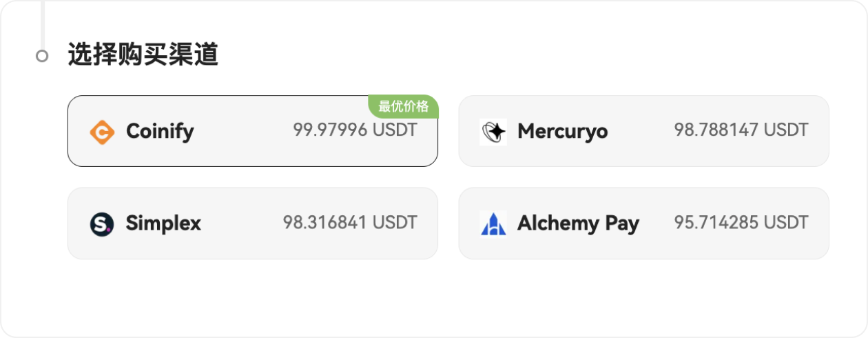Image resolution: width=868 pixels, height=338 pixels.
Task: Click the Simplex round S logo
Action: tap(102, 223)
